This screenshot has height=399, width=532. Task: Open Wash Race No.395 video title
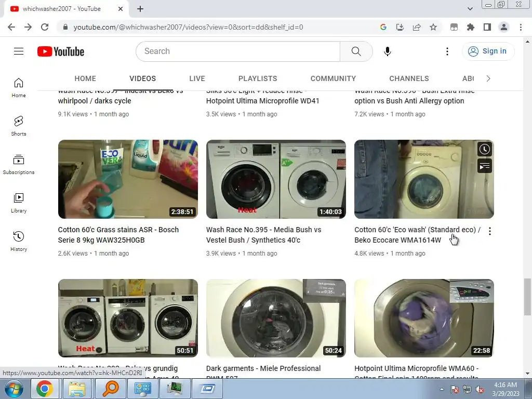point(263,235)
